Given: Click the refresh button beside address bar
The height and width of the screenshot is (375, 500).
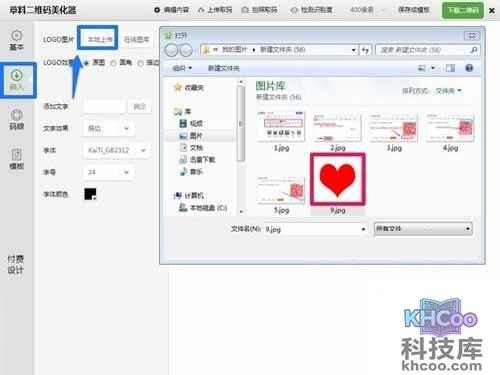Looking at the screenshot, I should coord(366,50).
